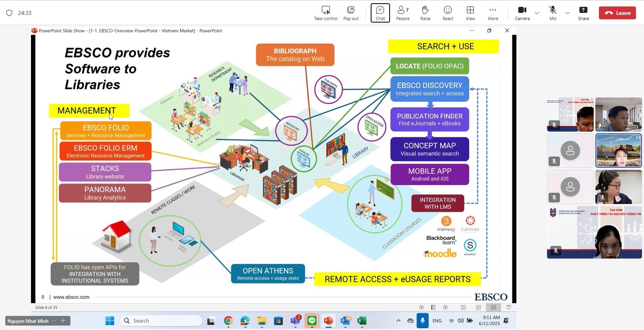Screen dimensions: 644x330
Task: Go to the previous slide in PowerPoint
Action: (421, 307)
